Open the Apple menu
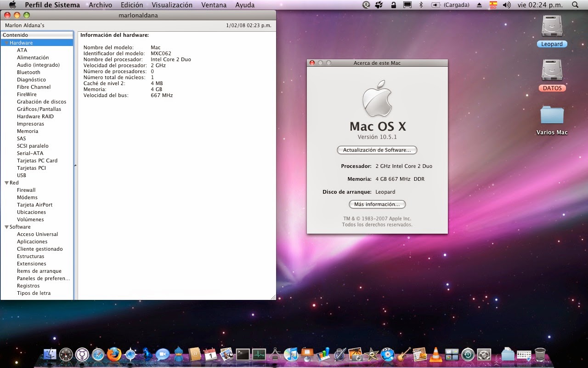The height and width of the screenshot is (368, 588). [12, 5]
